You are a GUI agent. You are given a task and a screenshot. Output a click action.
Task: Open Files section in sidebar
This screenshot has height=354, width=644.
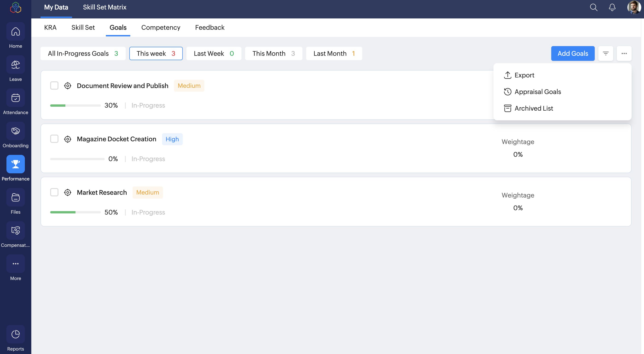15,198
